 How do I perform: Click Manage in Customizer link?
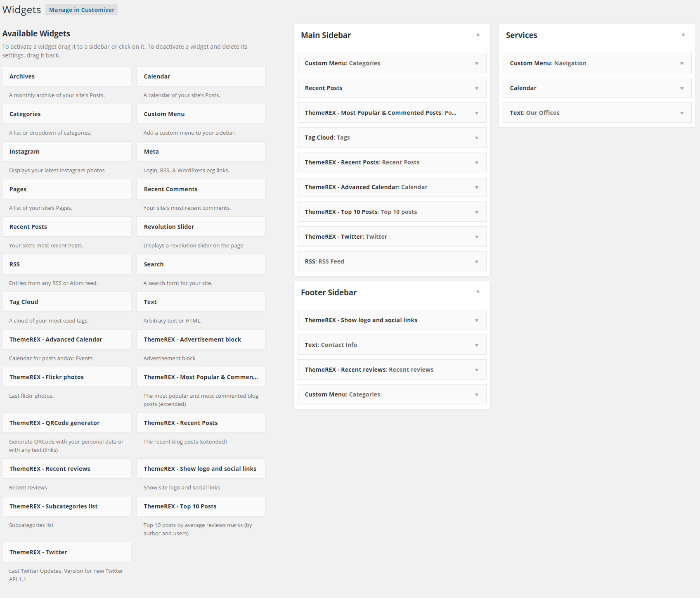[81, 10]
